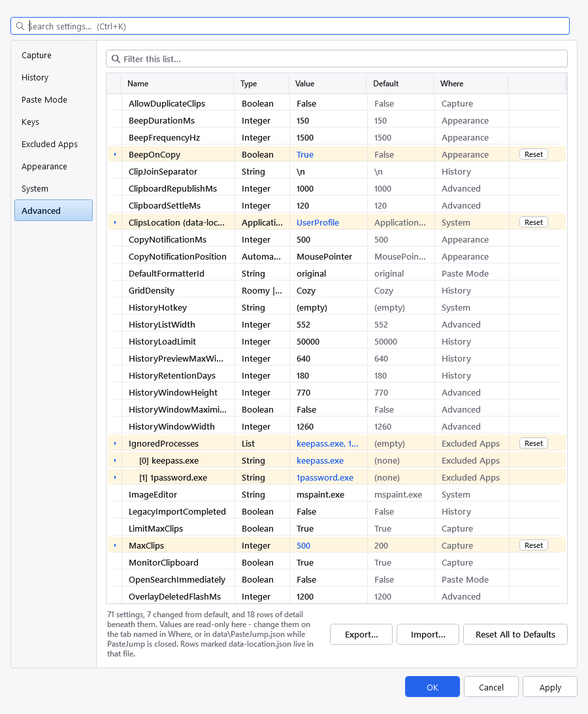Click the Cozy value of GridDensity
The width and height of the screenshot is (588, 714).
[x=306, y=290]
